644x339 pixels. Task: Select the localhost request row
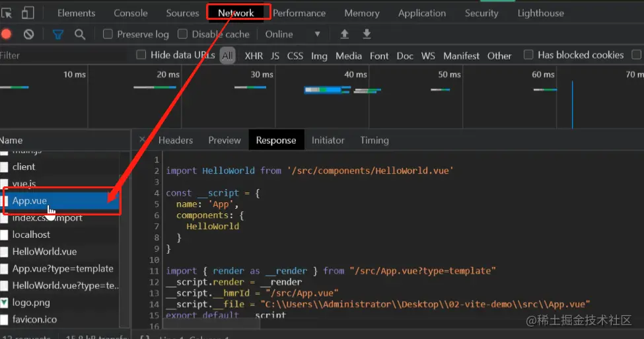click(x=59, y=235)
